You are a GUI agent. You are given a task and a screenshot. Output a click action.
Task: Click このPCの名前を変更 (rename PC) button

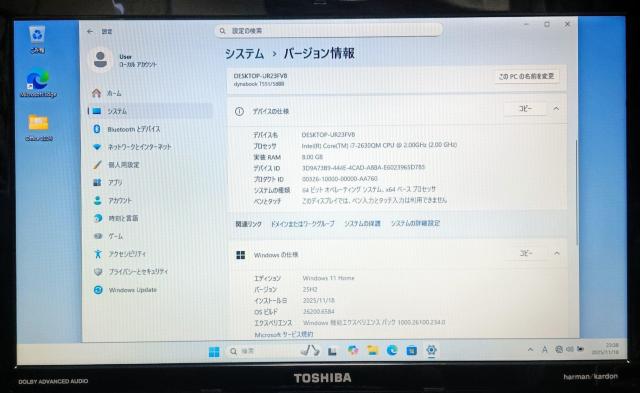(x=526, y=76)
